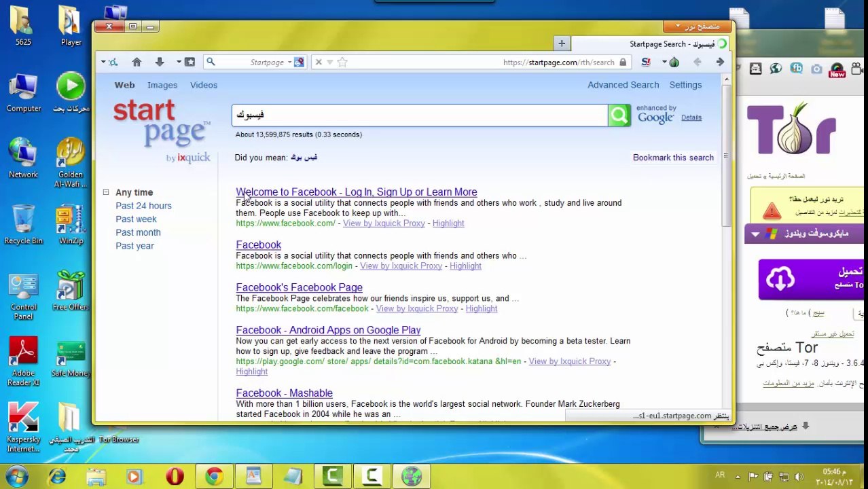Filter results by Past 24 hours
Screen dimensions: 868x489
pyautogui.click(x=143, y=206)
